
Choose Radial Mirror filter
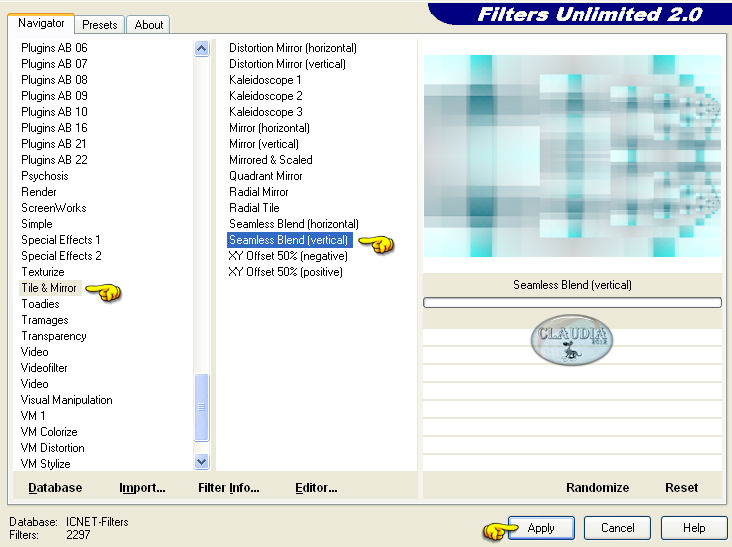click(259, 192)
